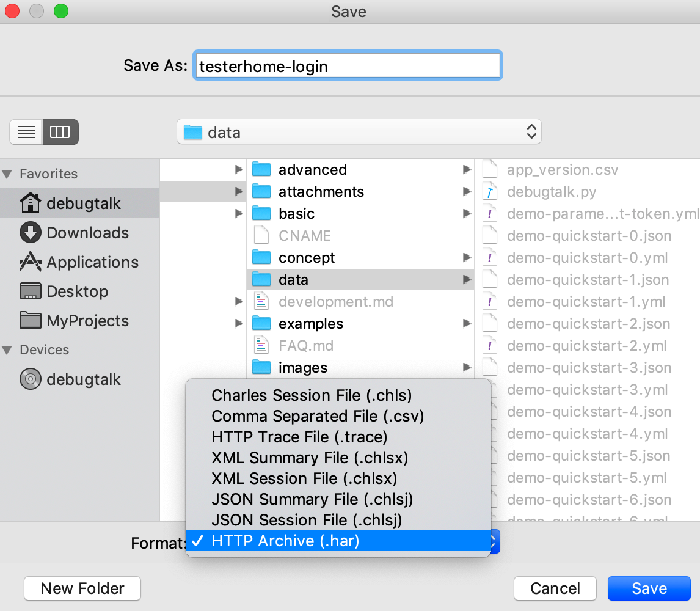The image size is (700, 611).
Task: Switch to column view icon
Action: coord(60,132)
